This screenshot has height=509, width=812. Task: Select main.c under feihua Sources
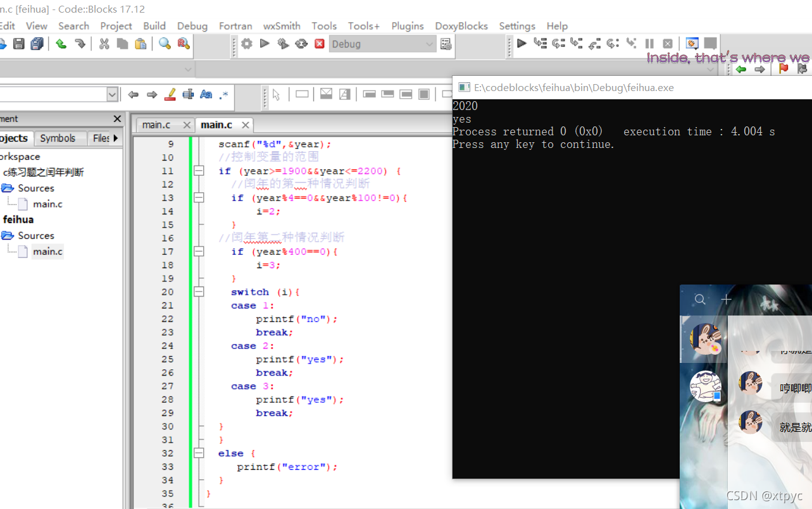coord(47,251)
